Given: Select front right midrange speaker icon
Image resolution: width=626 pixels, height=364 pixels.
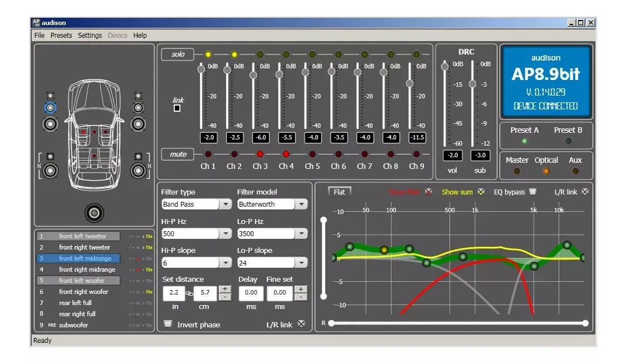Looking at the screenshot, I should (138, 108).
